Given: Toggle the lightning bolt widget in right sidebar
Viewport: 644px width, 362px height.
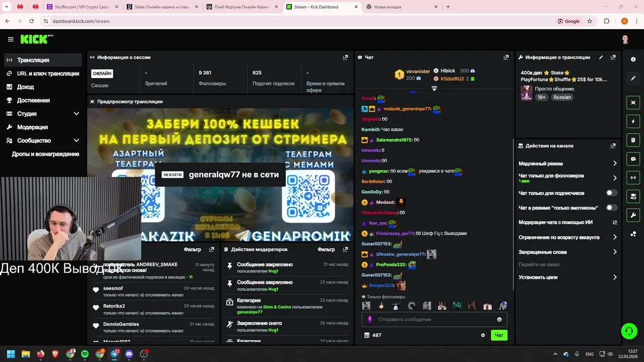Looking at the screenshot, I should (x=633, y=121).
